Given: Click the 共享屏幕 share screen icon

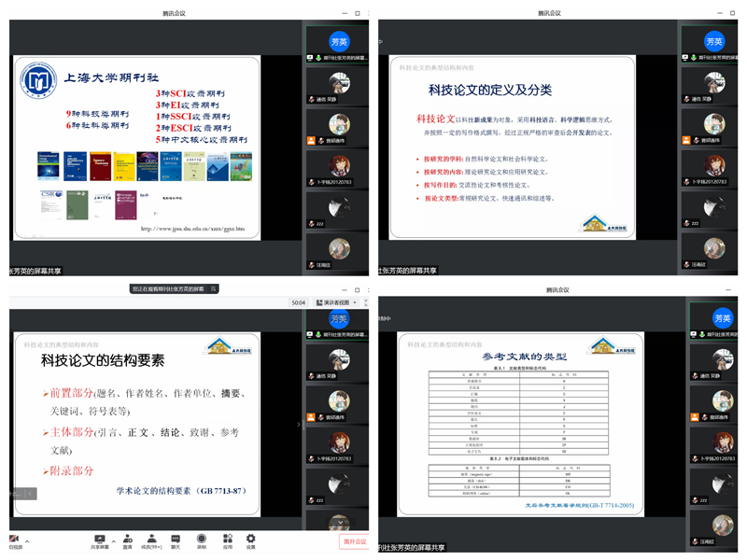Looking at the screenshot, I should 100,539.
